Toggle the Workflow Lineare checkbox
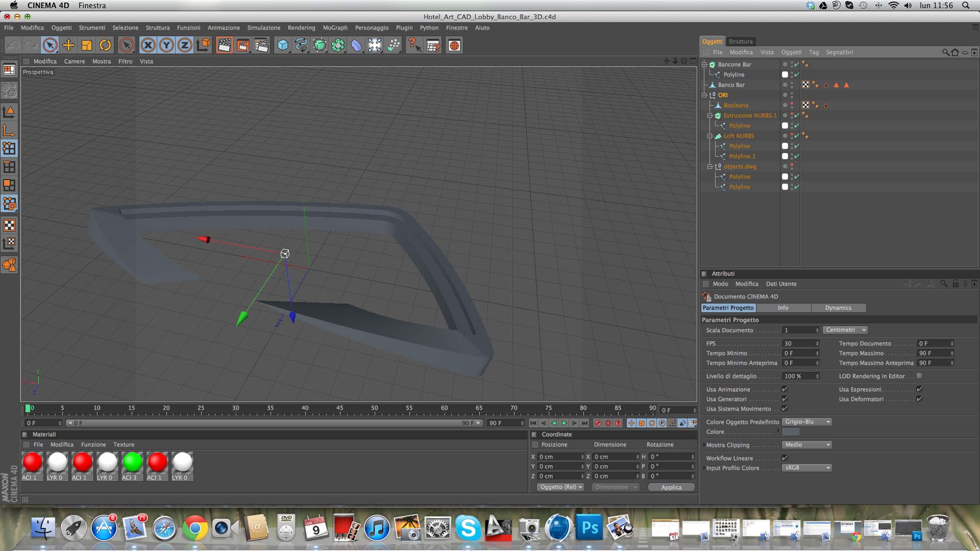Screen dimensions: 980x551 pos(785,458)
